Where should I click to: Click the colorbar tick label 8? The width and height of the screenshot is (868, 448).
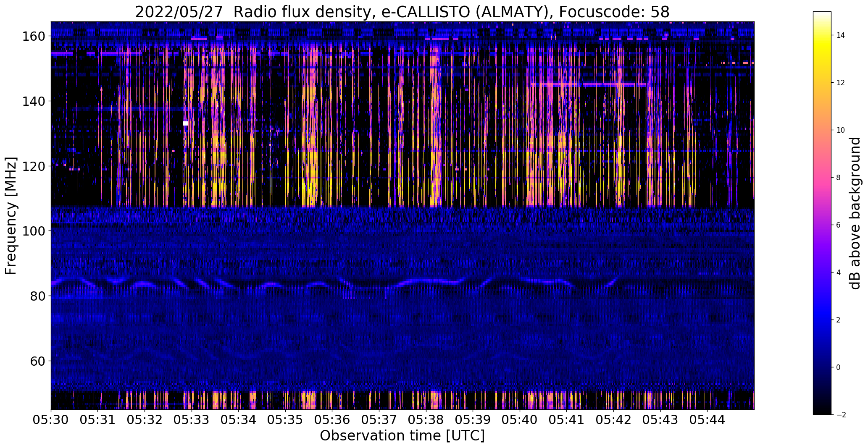839,178
